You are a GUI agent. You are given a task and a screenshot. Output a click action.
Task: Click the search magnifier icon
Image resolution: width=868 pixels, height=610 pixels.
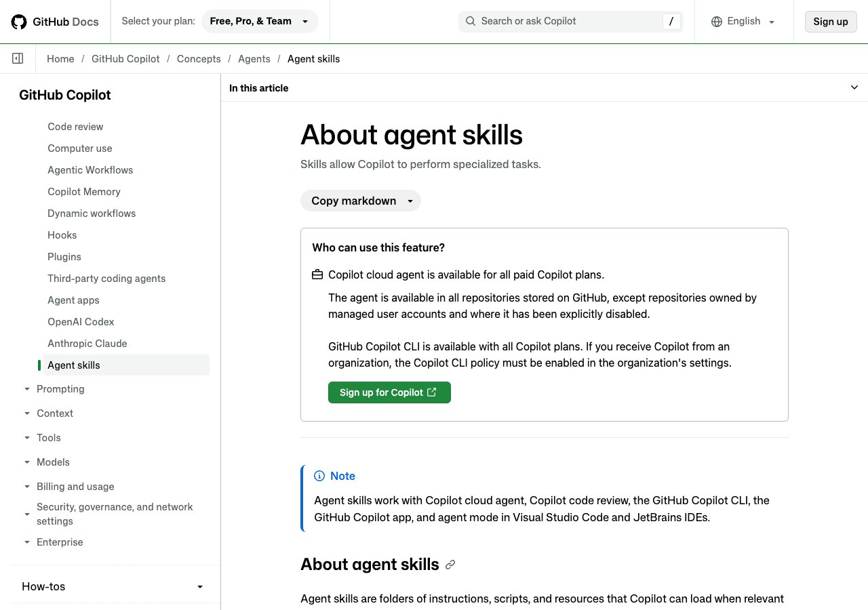471,21
